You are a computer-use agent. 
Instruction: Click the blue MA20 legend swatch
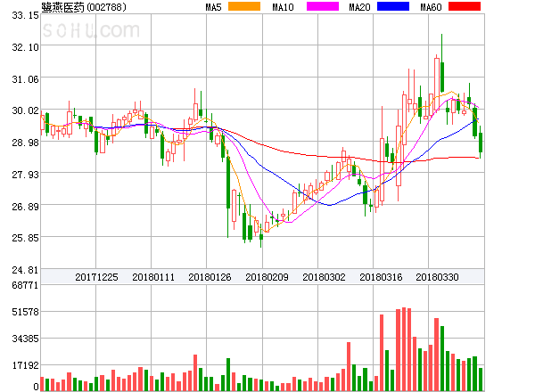click(393, 6)
